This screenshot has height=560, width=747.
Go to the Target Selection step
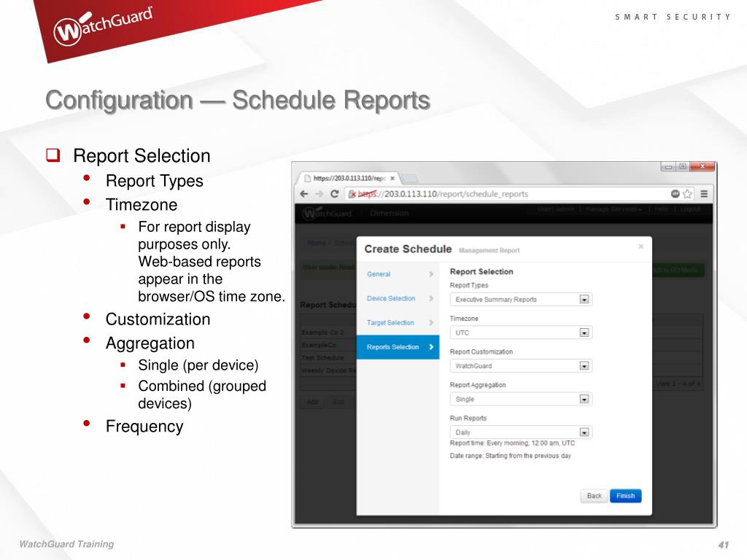point(398,323)
